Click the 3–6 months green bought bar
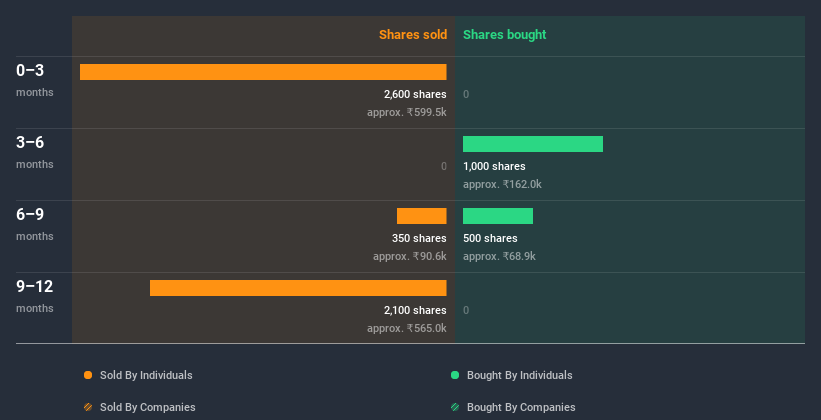Image resolution: width=821 pixels, height=420 pixels. 533,144
